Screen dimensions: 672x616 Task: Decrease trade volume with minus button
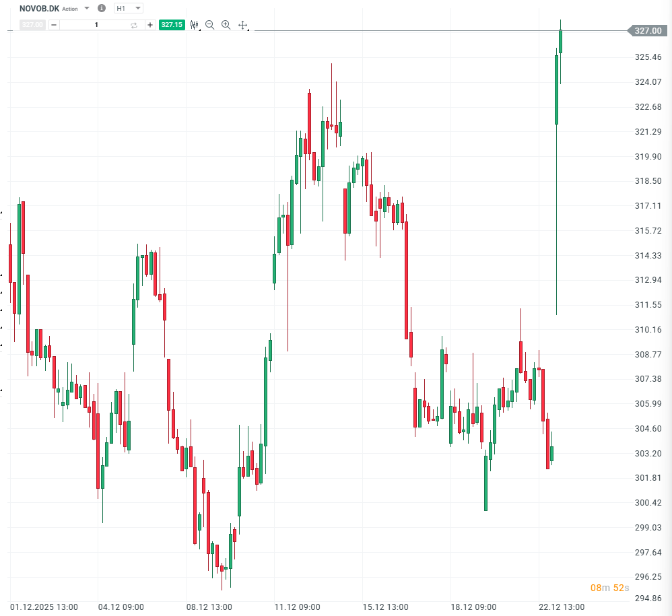coord(54,25)
